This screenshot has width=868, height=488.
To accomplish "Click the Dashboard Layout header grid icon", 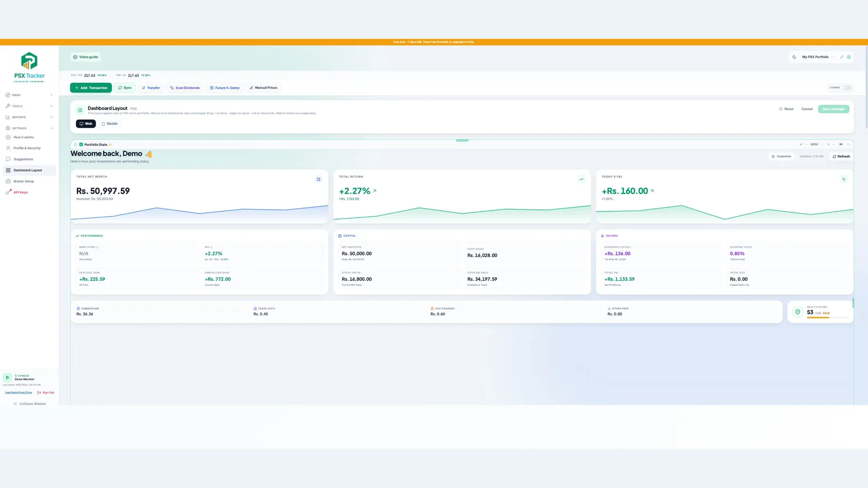I will [80, 110].
